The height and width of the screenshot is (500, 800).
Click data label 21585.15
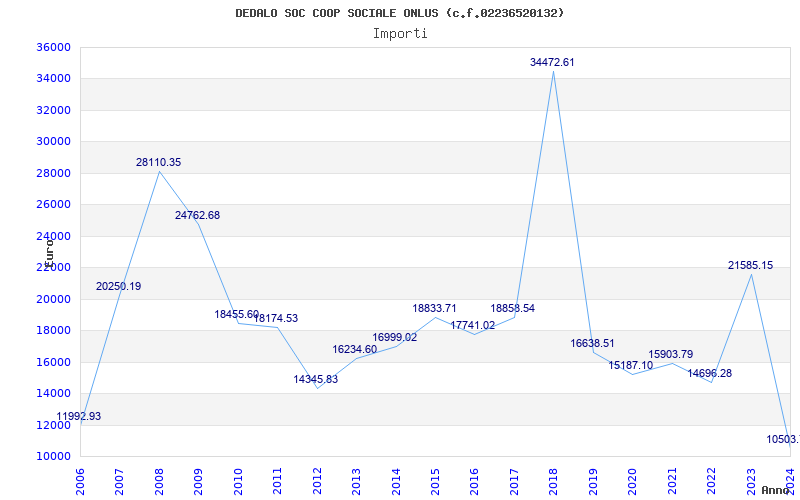[x=750, y=265]
